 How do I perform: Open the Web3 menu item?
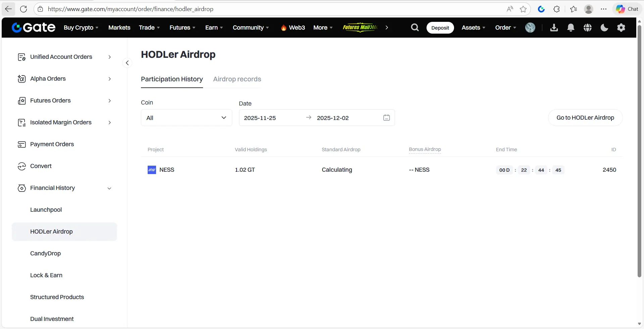pyautogui.click(x=293, y=28)
